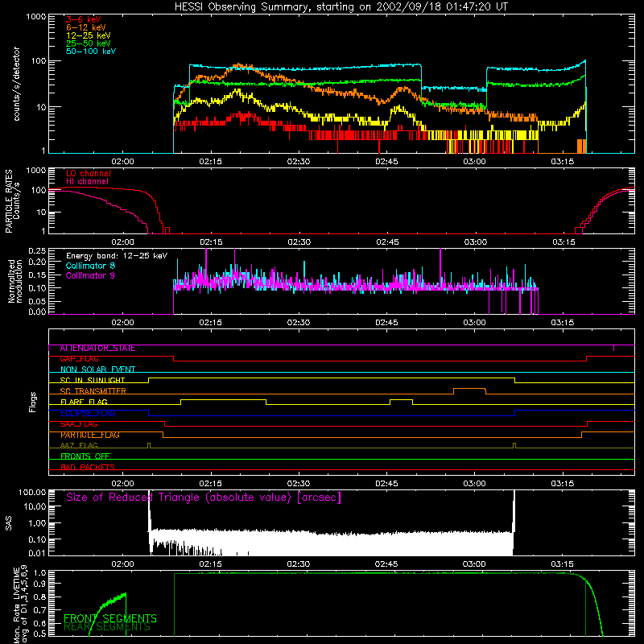The image size is (644, 644).
Task: Click the LO channel legend entry
Action: click(89, 173)
